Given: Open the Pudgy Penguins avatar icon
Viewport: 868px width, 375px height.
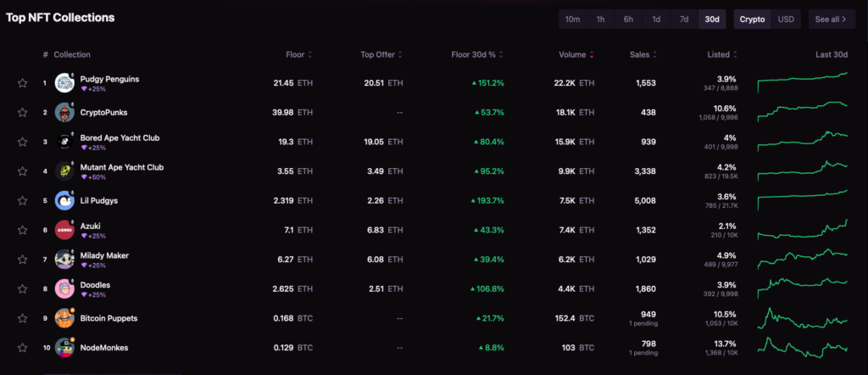Looking at the screenshot, I should pos(64,83).
